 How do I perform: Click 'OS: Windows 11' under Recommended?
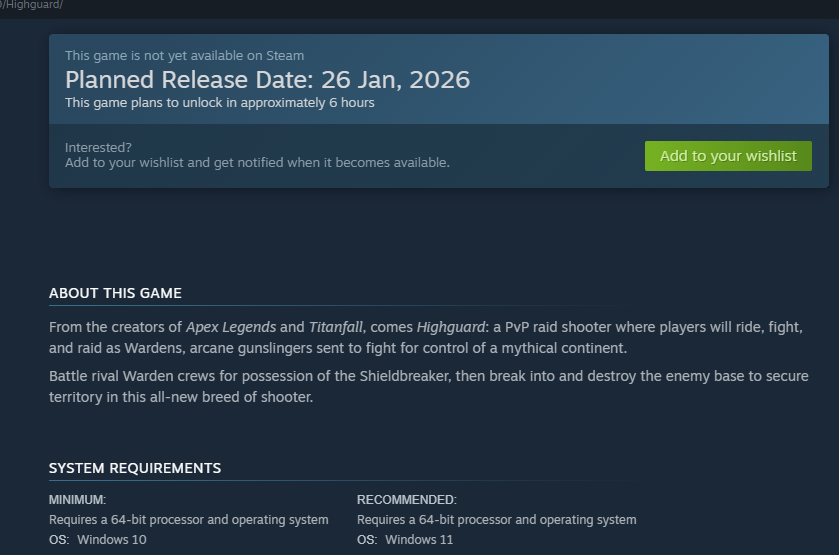coord(405,539)
